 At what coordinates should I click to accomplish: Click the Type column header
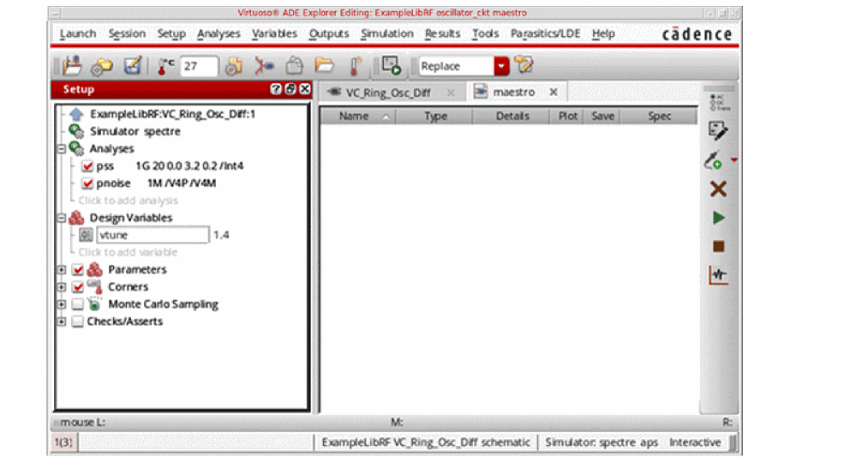tap(435, 116)
